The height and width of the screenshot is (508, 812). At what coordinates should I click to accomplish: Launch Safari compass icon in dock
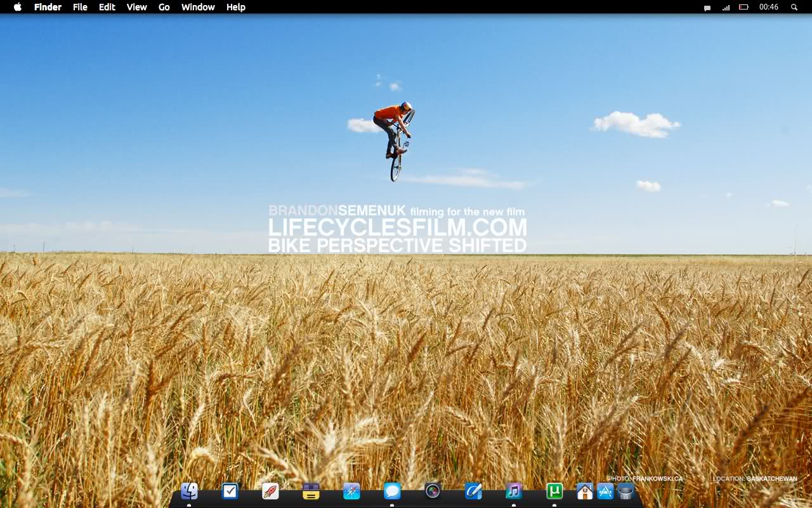click(351, 491)
